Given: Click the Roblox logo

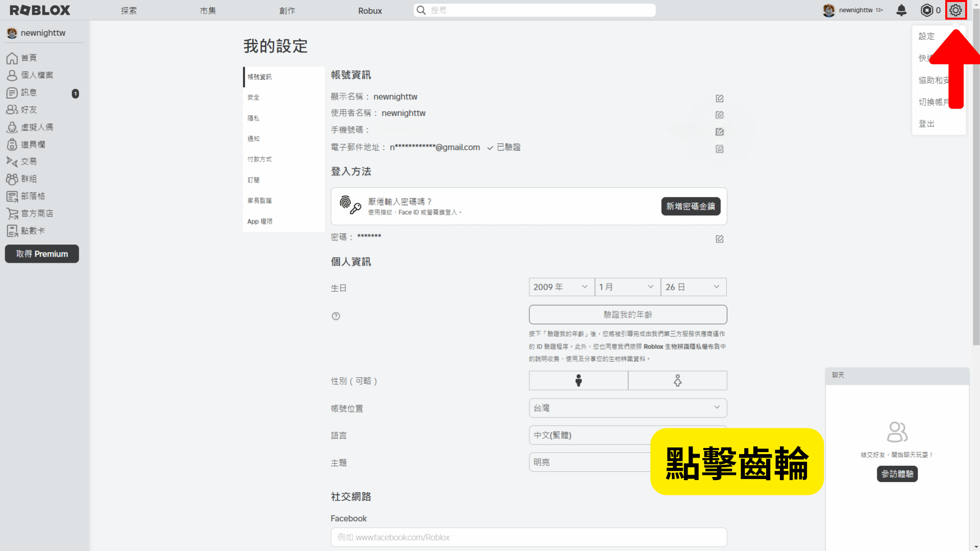Looking at the screenshot, I should 40,10.
